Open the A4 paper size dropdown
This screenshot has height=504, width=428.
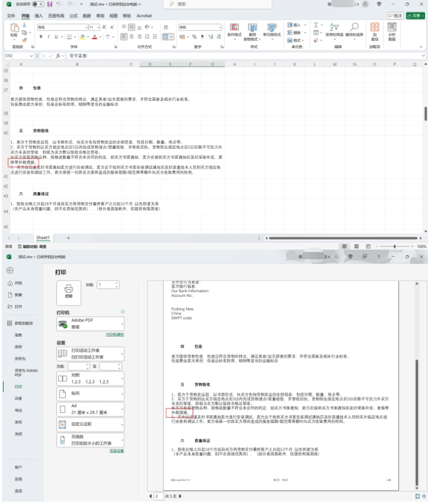point(91,409)
